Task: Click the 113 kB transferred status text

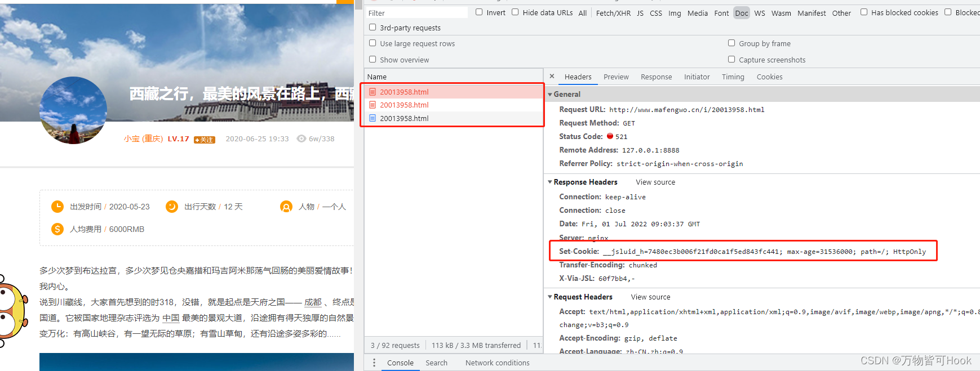Action: 476,345
